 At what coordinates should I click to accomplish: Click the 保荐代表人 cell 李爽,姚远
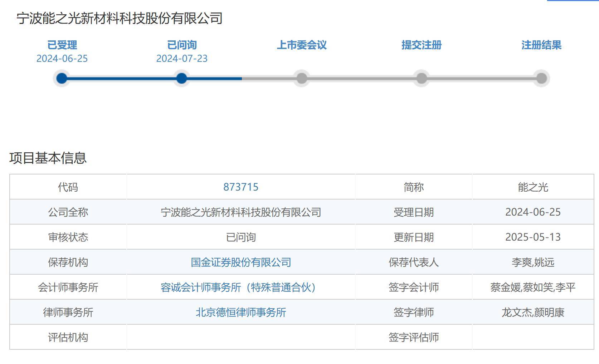point(533,262)
